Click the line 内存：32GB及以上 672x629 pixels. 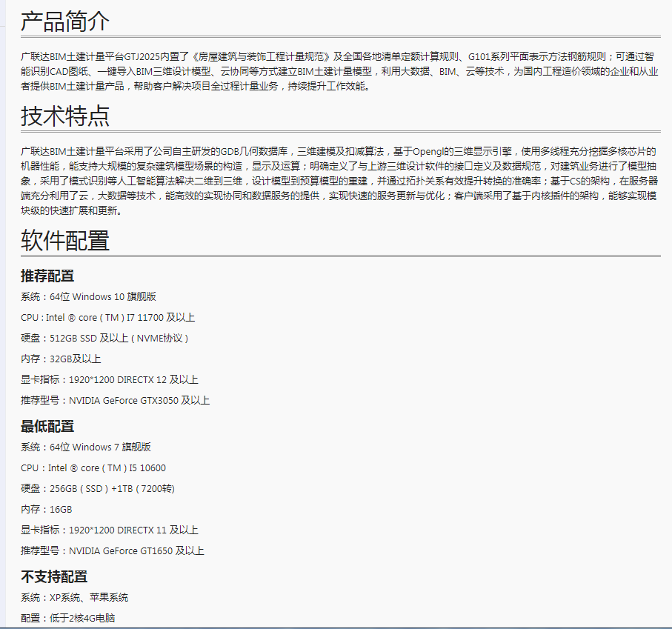pyautogui.click(x=61, y=359)
